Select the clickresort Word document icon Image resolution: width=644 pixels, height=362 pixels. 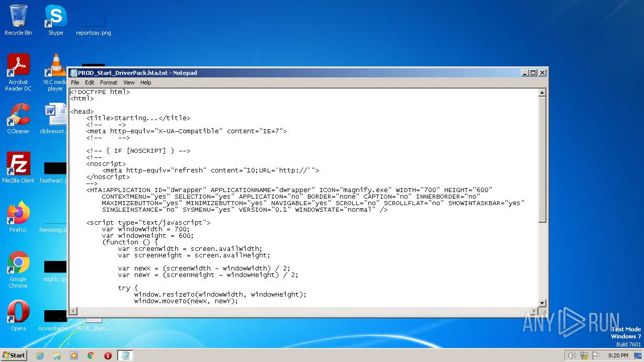(54, 119)
